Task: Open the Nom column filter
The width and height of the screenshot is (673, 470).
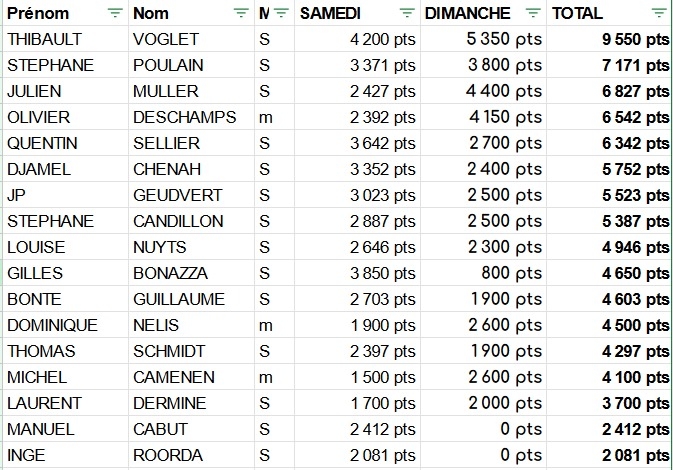Action: 241,14
